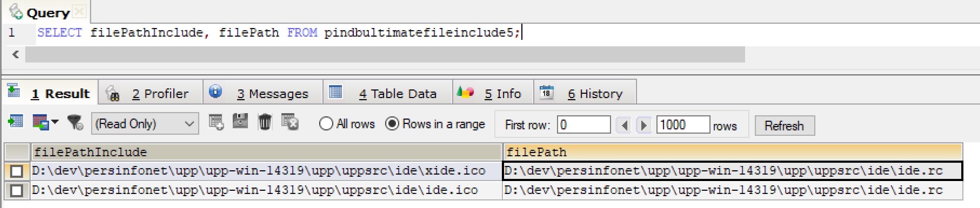Click the delete row trash icon
980x208 pixels.
click(x=265, y=122)
